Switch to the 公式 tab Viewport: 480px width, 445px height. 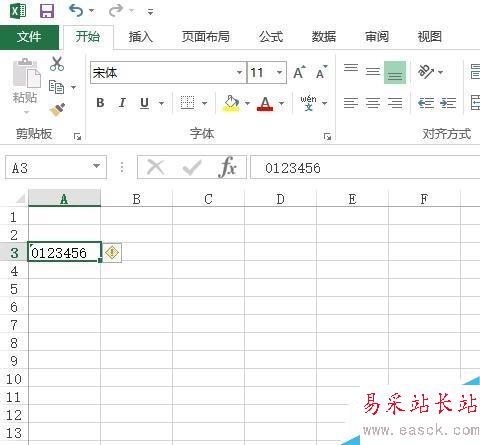[271, 36]
